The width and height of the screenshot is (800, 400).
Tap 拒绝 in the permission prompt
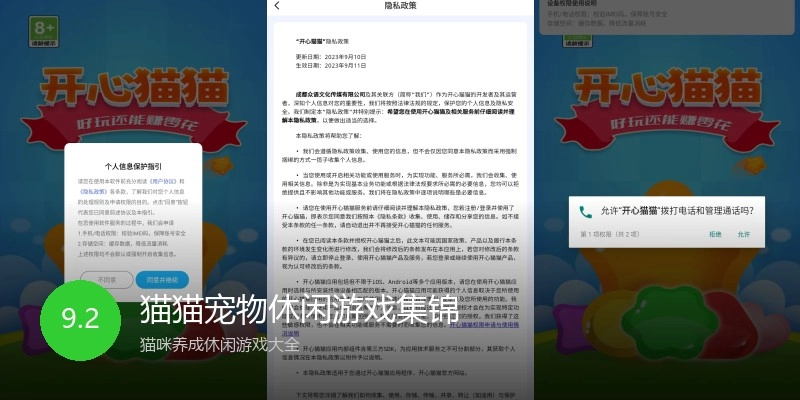[x=715, y=235]
